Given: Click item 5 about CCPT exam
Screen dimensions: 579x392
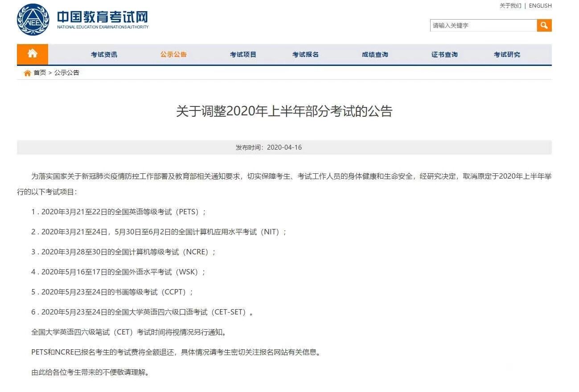Looking at the screenshot, I should coord(113,292).
